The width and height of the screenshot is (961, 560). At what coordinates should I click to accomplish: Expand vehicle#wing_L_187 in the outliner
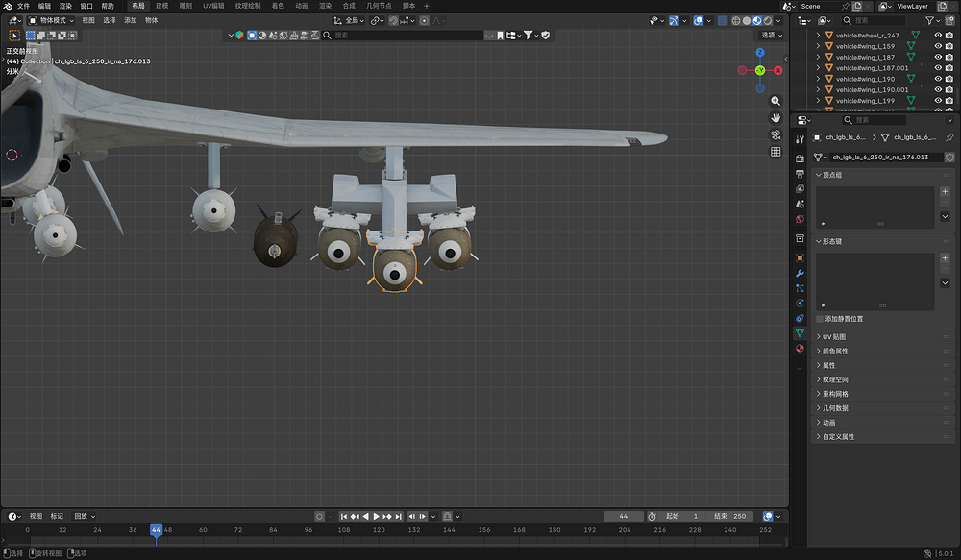click(820, 58)
